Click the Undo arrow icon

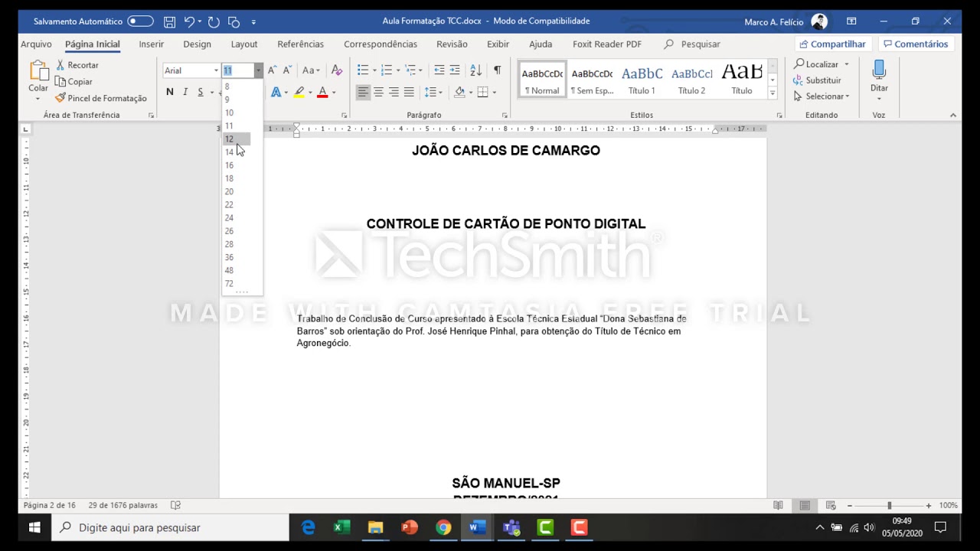[x=189, y=21]
